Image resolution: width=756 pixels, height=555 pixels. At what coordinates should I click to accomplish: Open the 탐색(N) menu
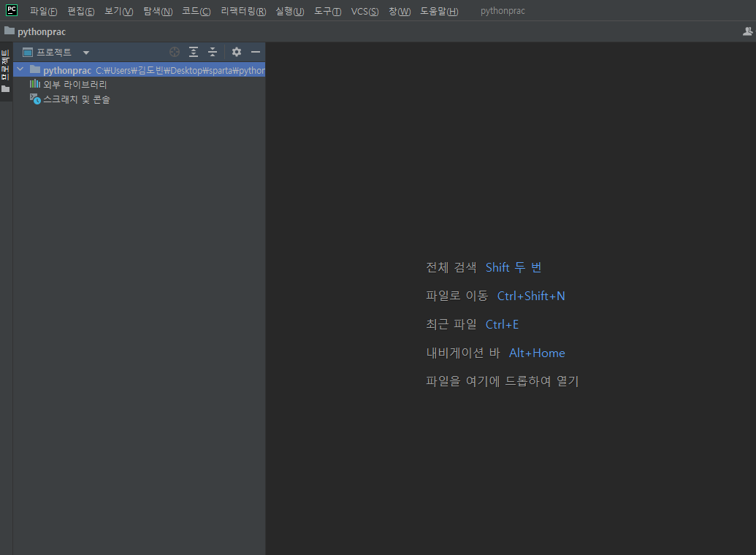[x=159, y=11]
